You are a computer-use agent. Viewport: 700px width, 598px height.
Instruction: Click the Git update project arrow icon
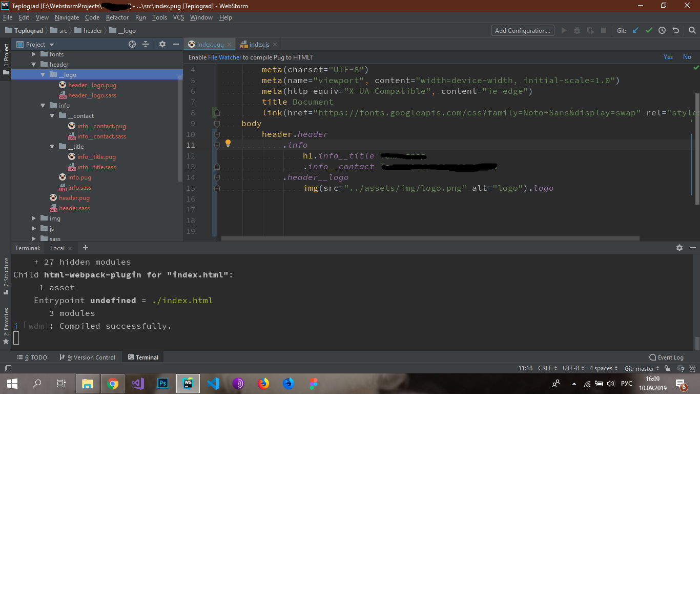(x=635, y=30)
